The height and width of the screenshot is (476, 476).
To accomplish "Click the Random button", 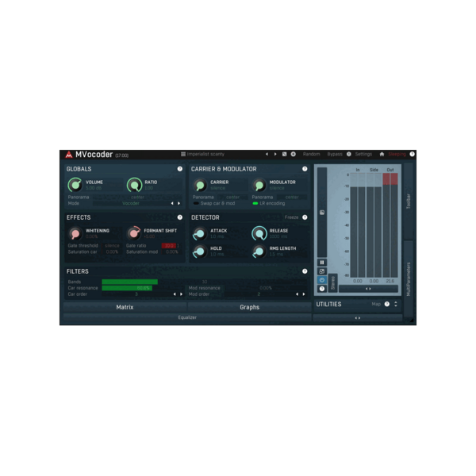I will coord(312,154).
